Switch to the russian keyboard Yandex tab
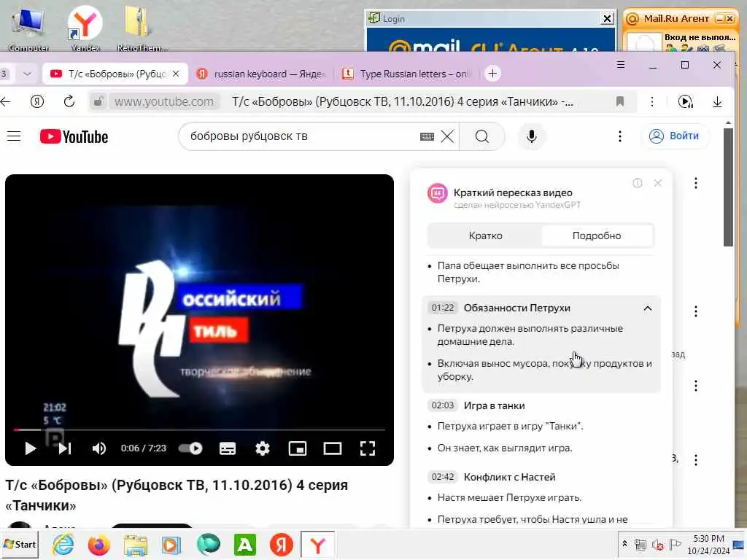747x560 pixels. click(x=262, y=74)
